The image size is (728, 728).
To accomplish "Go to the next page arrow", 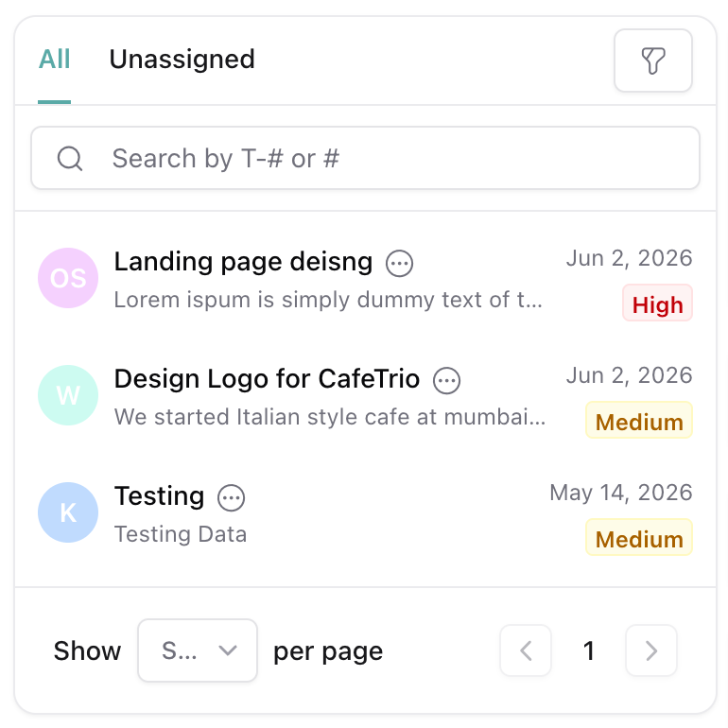I will (650, 650).
